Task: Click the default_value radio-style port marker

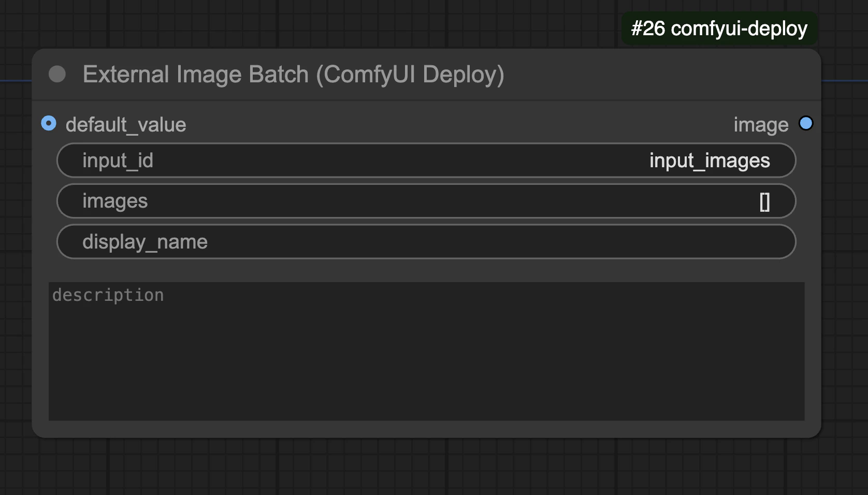Action: click(x=49, y=124)
